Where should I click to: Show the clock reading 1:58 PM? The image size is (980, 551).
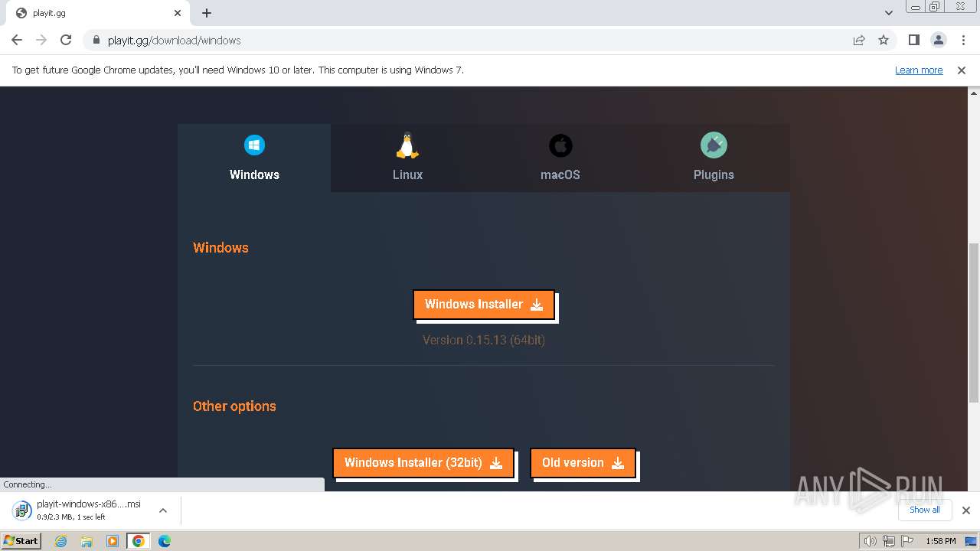(x=941, y=541)
